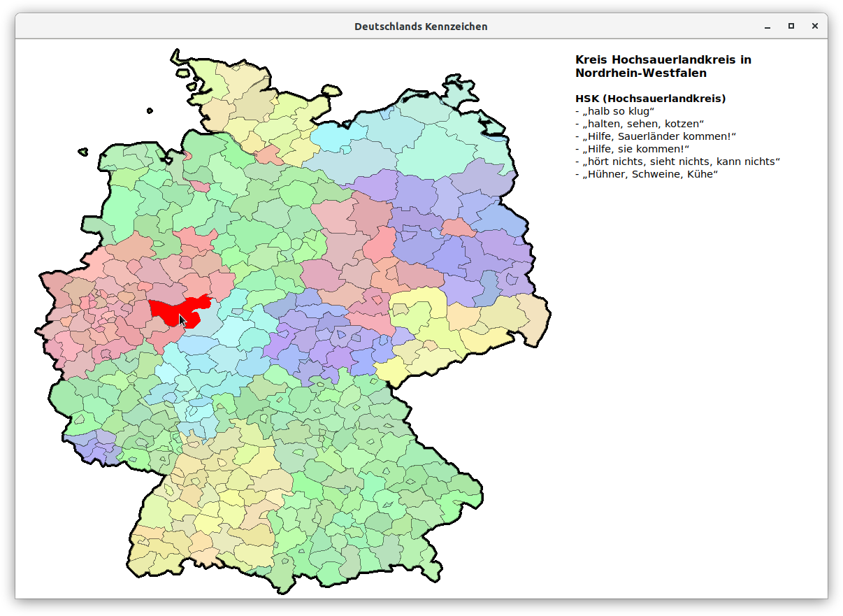Click the highlighted red Hochsauerlandkreis district

click(176, 308)
